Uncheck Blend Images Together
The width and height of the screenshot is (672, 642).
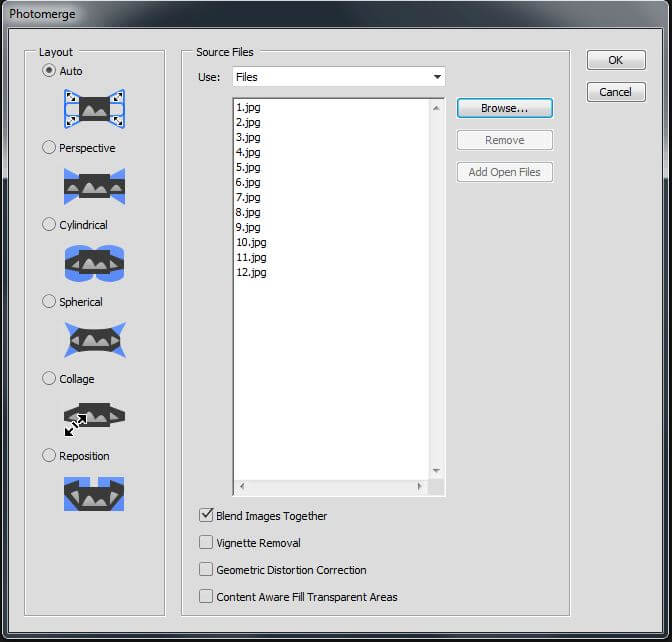(x=206, y=516)
